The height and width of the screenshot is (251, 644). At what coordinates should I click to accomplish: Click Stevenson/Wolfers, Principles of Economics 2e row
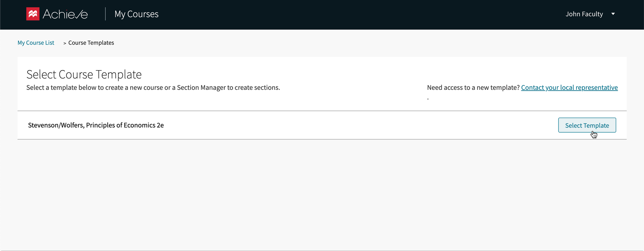coord(322,125)
